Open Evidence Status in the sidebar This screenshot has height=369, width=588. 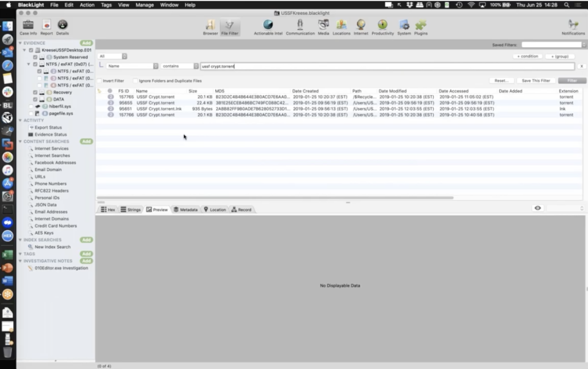click(51, 134)
